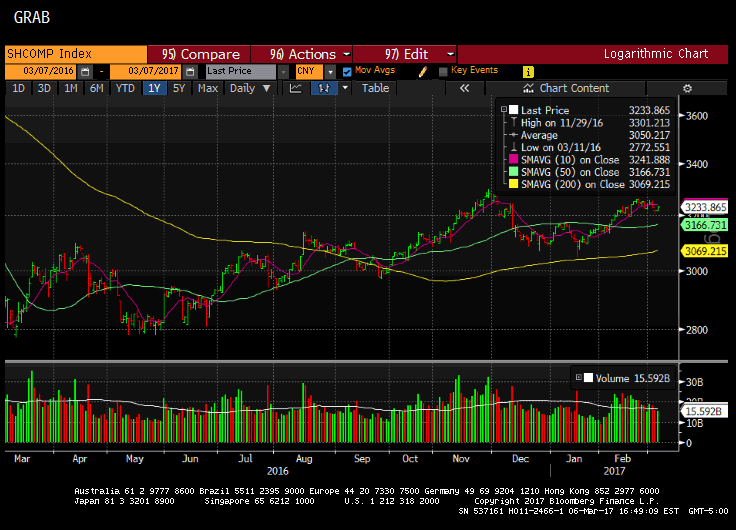Select the 1Y range tab

154,88
